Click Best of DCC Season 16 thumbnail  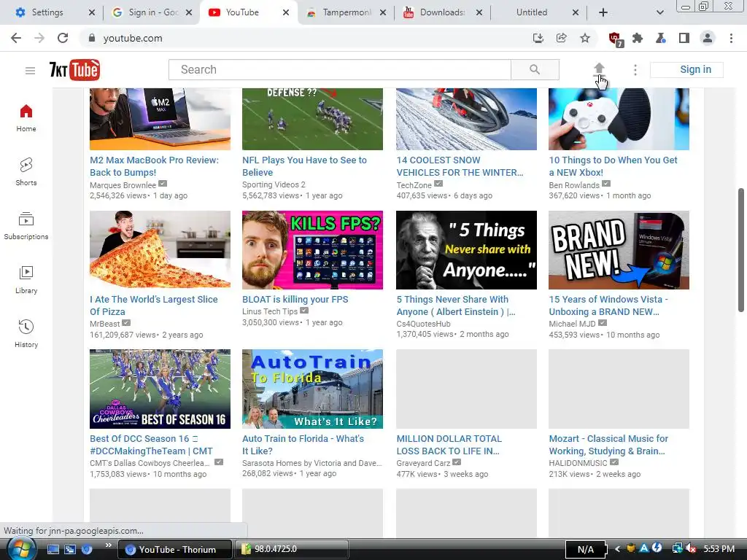[x=160, y=389]
